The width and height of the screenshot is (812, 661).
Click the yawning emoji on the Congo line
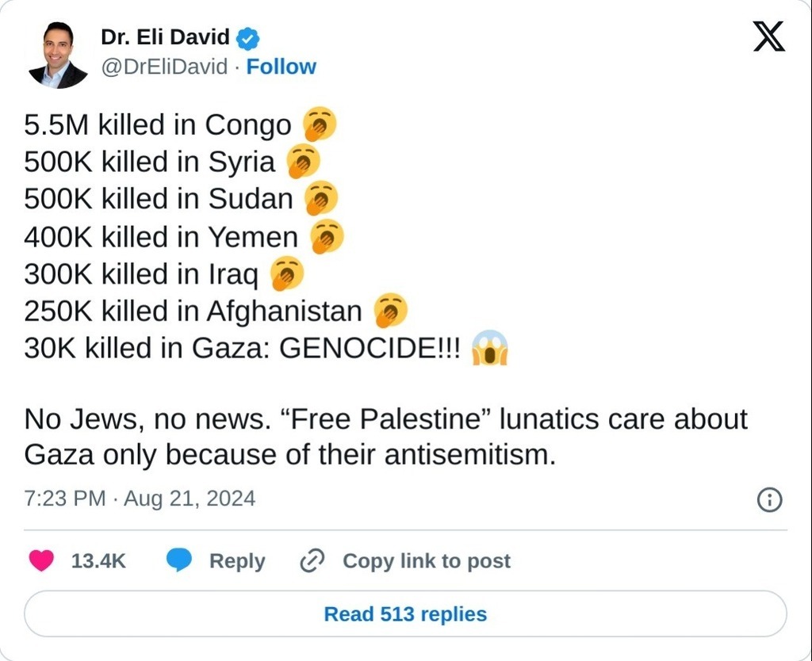tap(319, 125)
